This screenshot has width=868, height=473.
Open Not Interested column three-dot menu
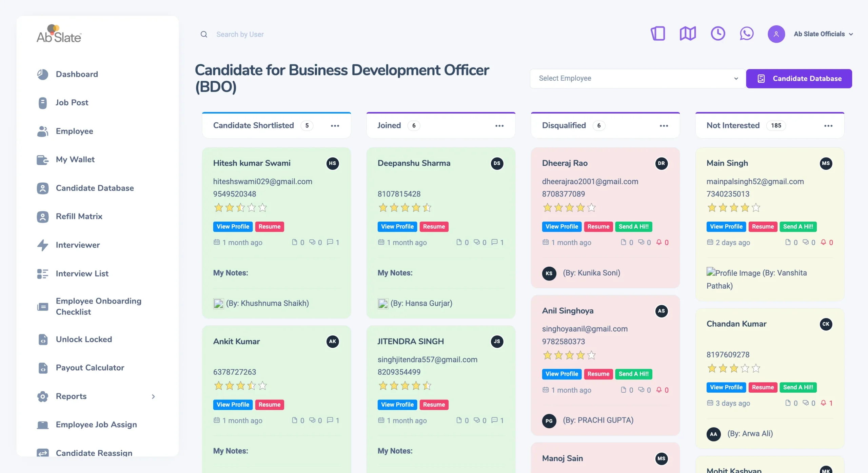tap(828, 126)
